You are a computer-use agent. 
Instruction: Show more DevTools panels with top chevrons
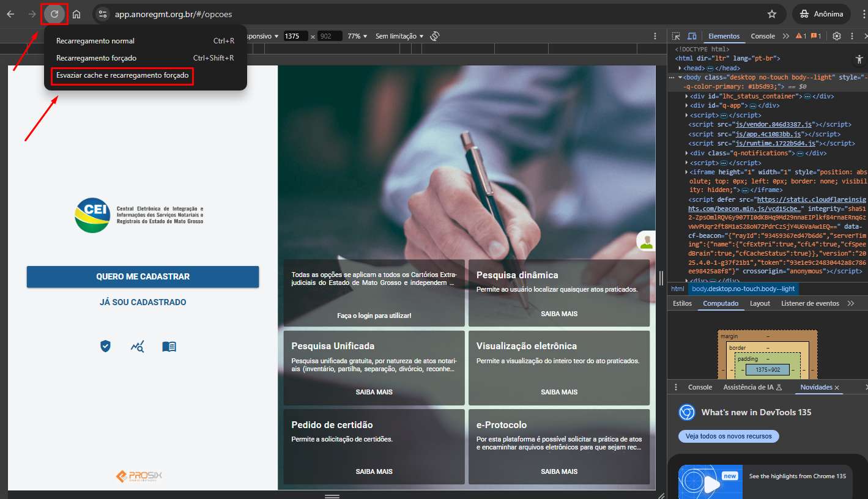(786, 36)
